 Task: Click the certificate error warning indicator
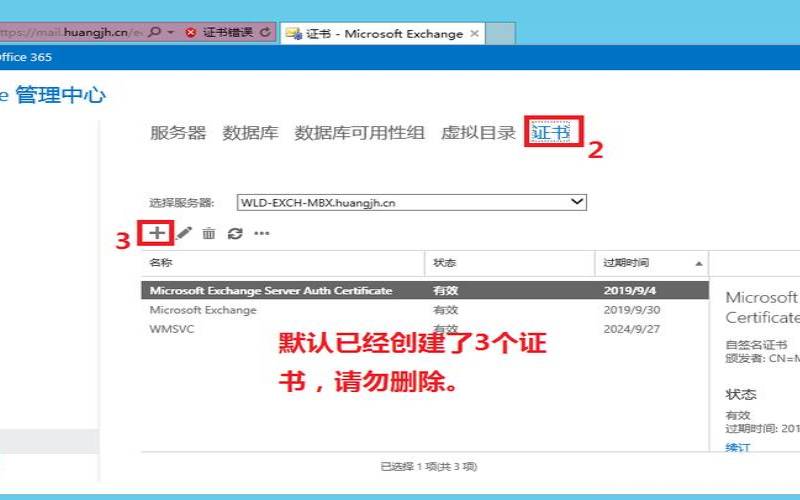220,32
